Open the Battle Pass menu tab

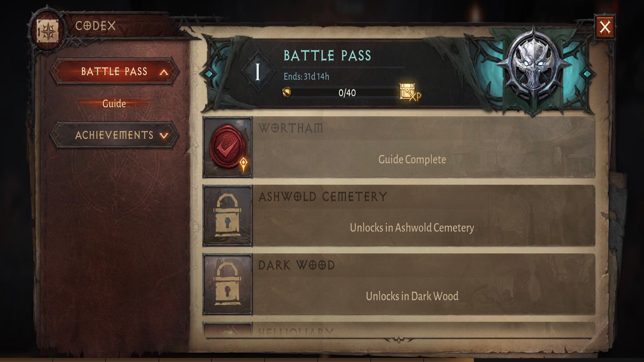click(114, 71)
